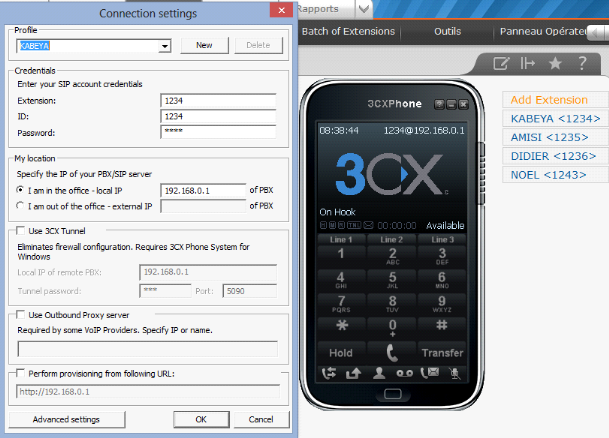Click the ID input field

click(218, 116)
